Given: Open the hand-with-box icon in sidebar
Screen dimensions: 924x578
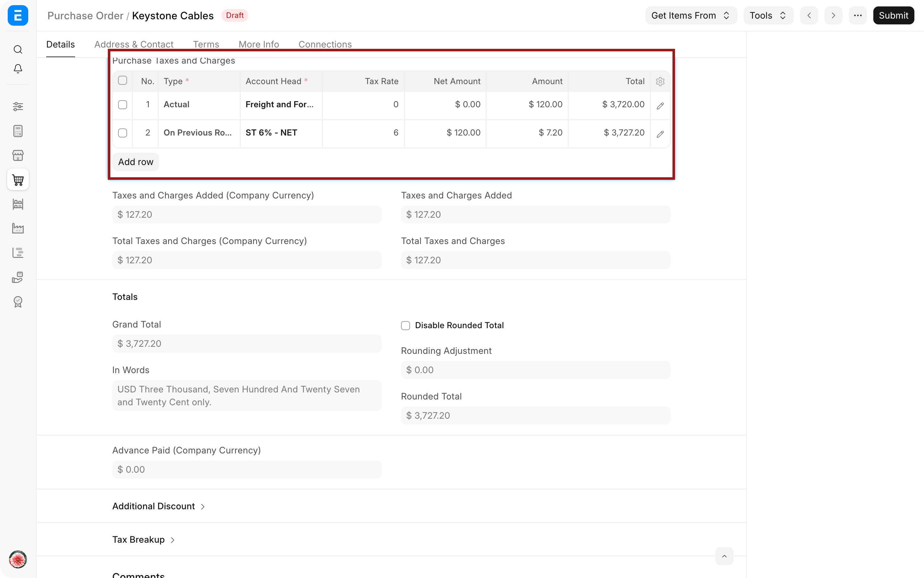Looking at the screenshot, I should 18,277.
